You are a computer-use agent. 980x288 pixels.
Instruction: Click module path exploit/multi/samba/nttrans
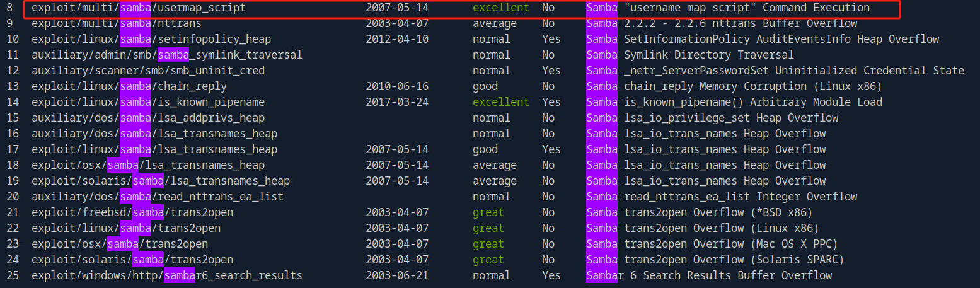coord(117,24)
